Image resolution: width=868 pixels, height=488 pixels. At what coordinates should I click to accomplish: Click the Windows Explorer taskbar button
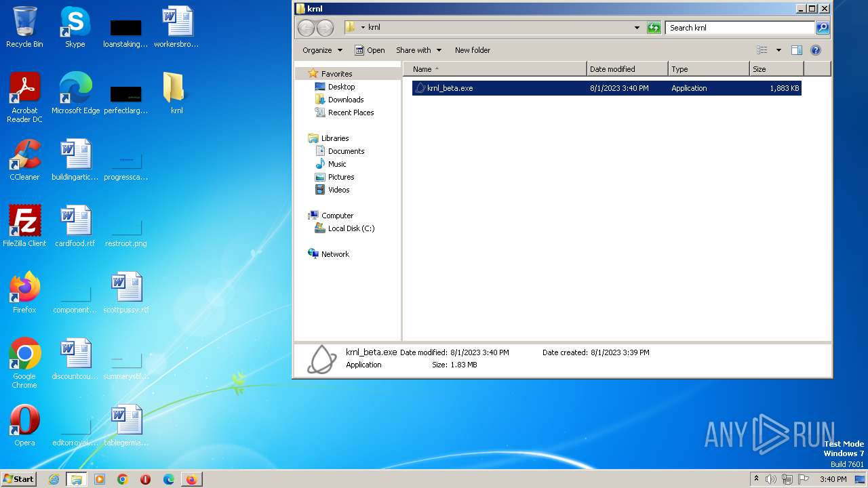tap(76, 479)
